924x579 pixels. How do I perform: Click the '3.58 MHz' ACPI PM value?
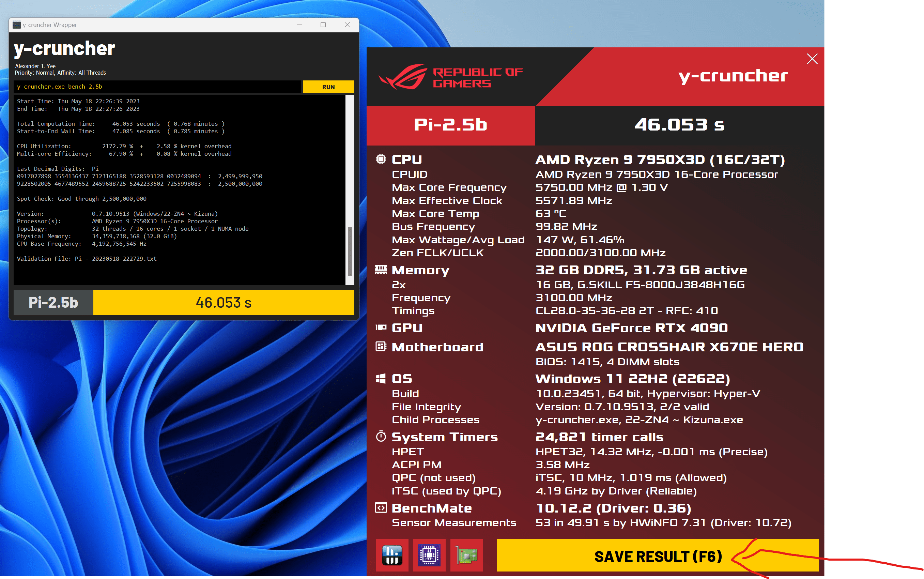click(563, 465)
